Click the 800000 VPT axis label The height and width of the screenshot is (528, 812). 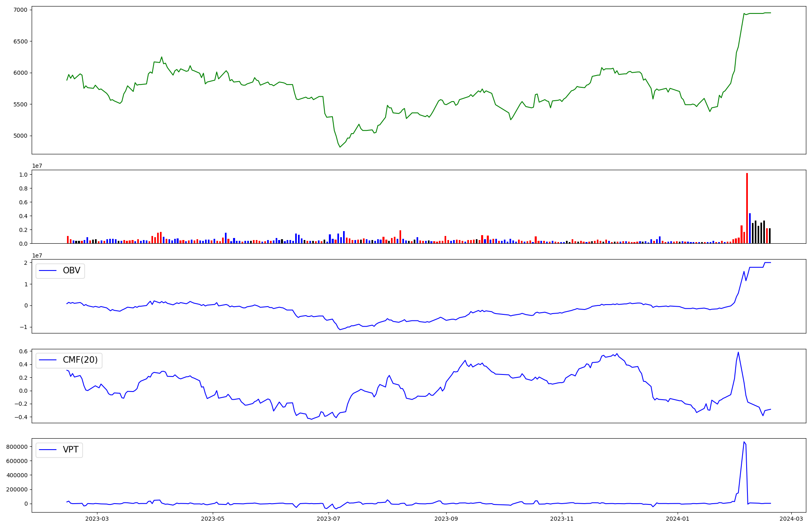17,447
